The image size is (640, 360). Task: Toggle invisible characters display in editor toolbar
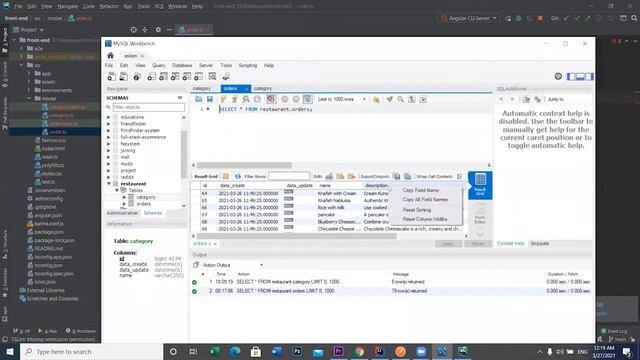[x=412, y=99]
